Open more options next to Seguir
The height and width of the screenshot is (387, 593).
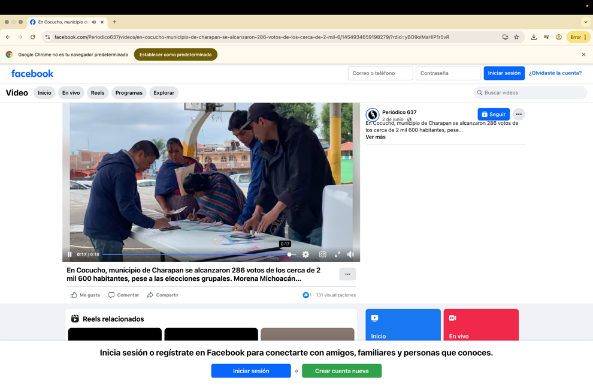(518, 114)
